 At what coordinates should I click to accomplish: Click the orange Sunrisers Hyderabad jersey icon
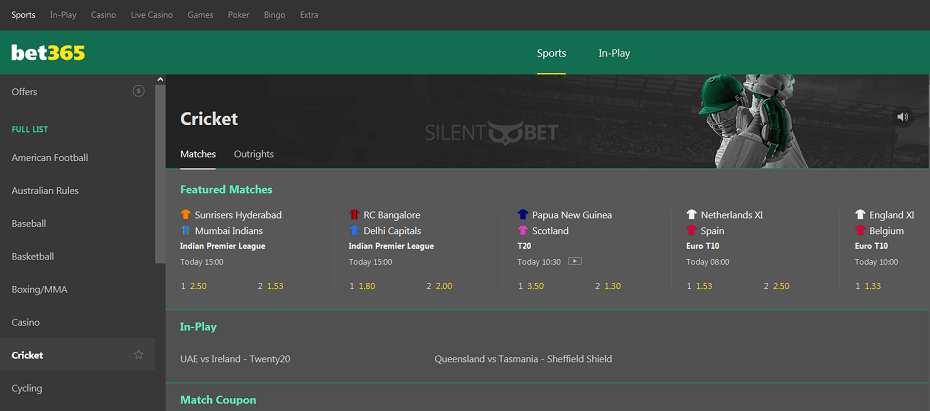coord(186,215)
